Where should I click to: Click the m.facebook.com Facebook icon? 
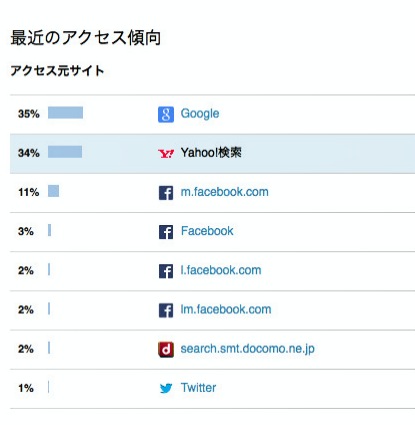pos(166,193)
